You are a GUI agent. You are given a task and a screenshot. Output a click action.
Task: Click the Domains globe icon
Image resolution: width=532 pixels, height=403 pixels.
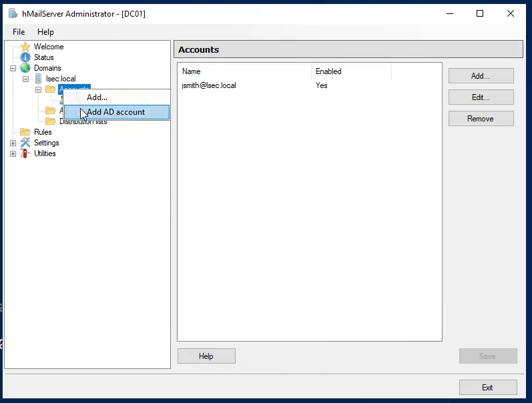[25, 68]
